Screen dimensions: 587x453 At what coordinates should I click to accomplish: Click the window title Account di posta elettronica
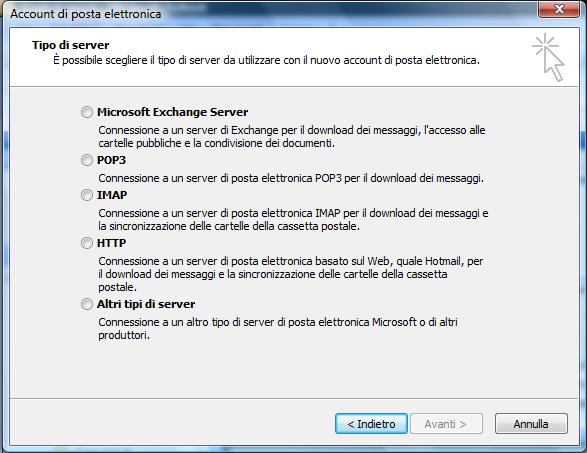click(x=86, y=14)
